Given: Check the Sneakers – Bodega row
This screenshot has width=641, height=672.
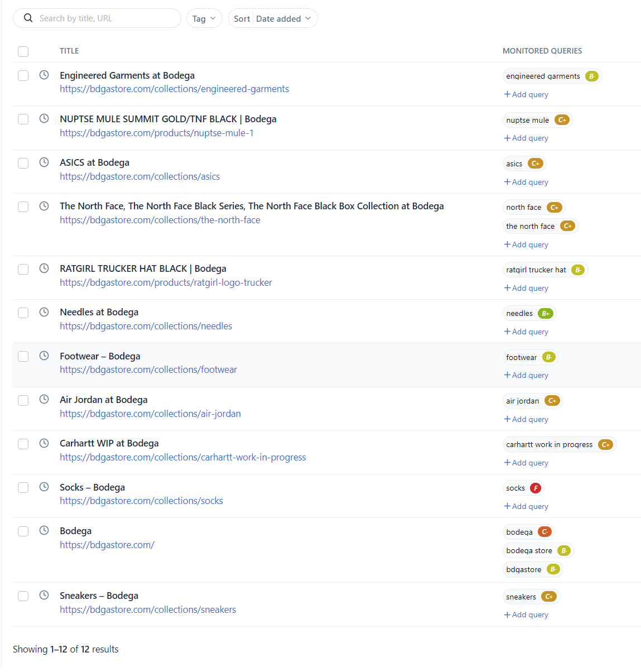Looking at the screenshot, I should (23, 596).
